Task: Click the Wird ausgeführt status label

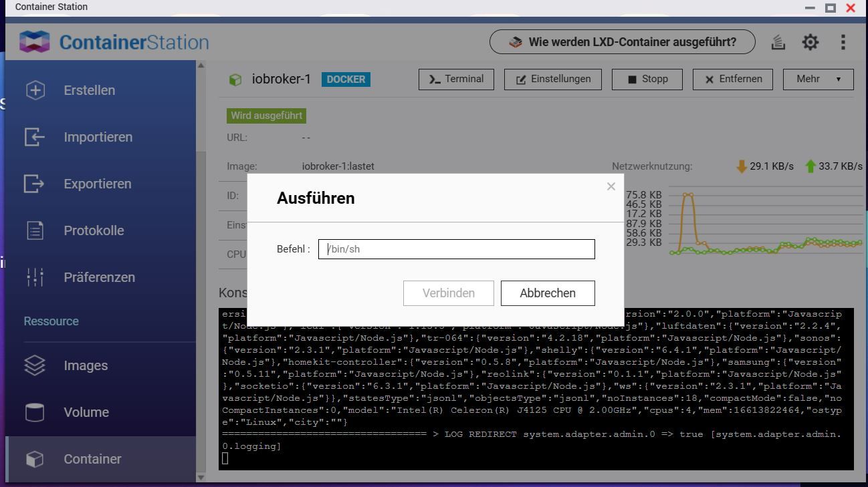Action: coord(266,116)
